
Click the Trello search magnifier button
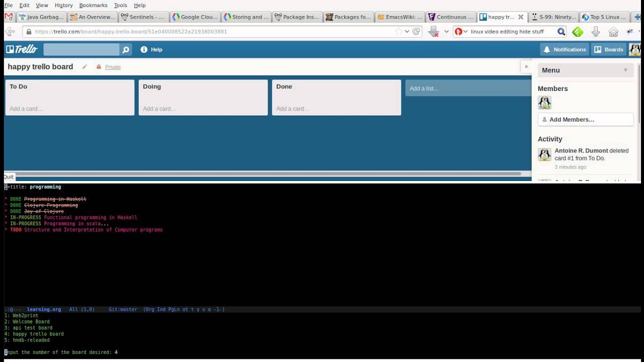(x=126, y=49)
